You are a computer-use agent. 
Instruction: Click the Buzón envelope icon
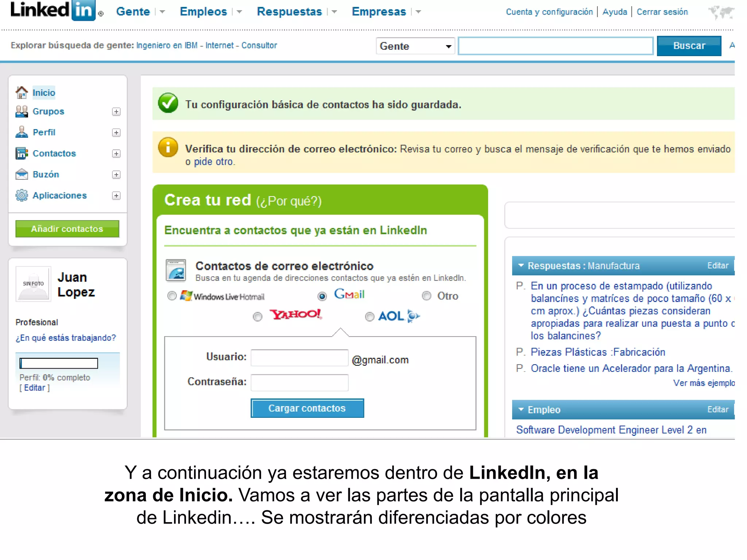(x=22, y=174)
